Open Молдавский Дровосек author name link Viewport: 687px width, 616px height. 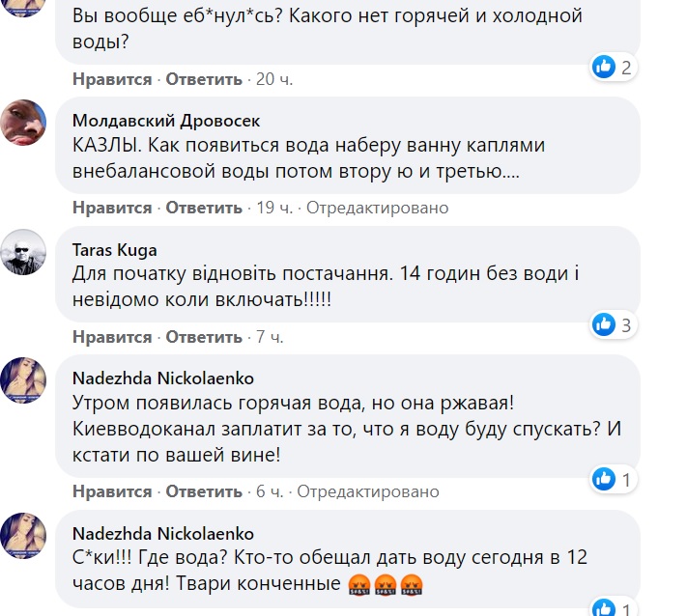pyautogui.click(x=166, y=121)
